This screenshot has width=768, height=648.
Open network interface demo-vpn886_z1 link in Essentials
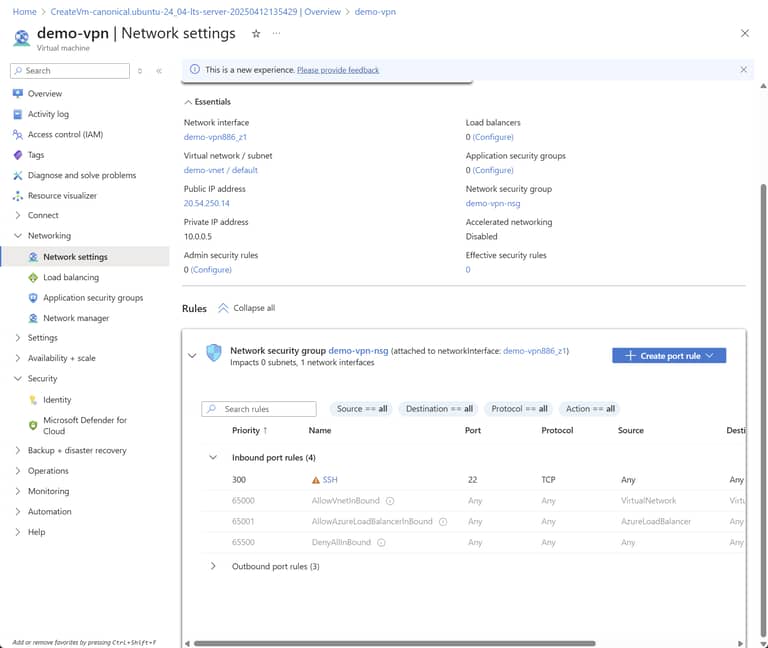pyautogui.click(x=215, y=137)
